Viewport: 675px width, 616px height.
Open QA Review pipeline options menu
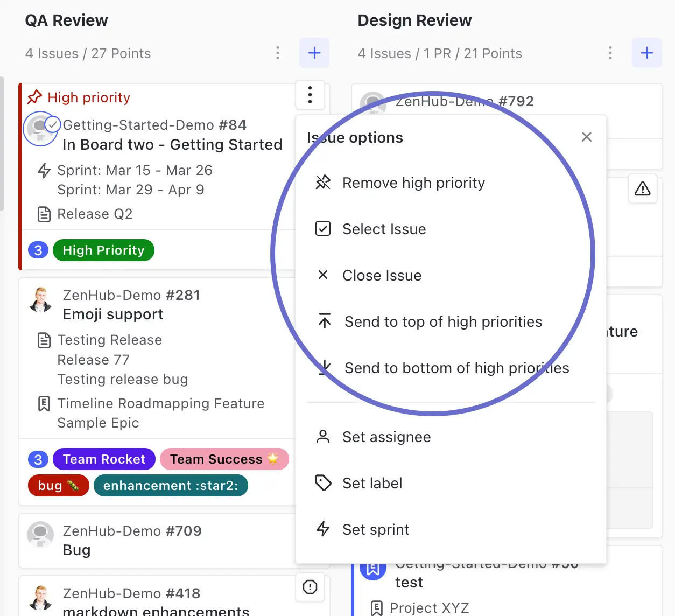(x=278, y=53)
